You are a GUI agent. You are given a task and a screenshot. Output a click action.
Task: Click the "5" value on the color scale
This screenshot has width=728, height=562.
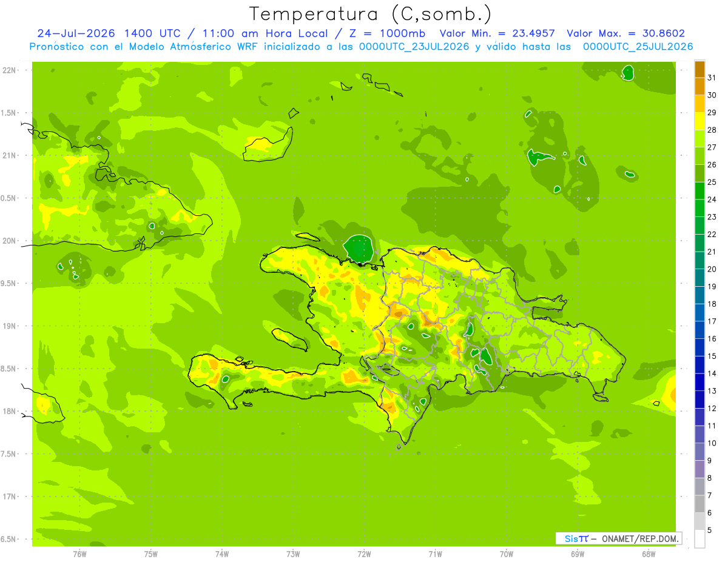click(710, 530)
